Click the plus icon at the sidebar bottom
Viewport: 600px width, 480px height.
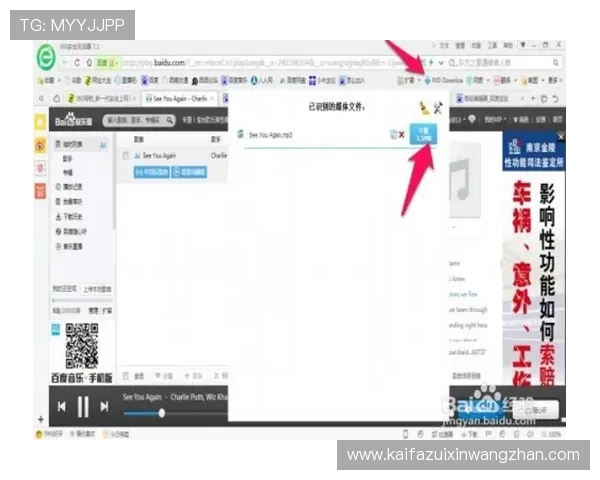click(x=41, y=419)
